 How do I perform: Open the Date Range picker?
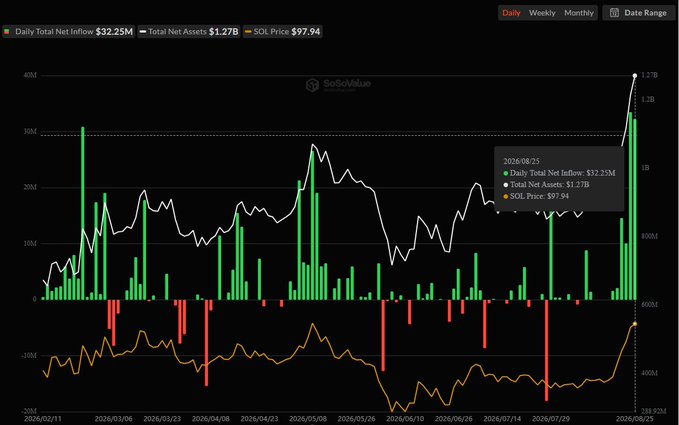coord(639,13)
